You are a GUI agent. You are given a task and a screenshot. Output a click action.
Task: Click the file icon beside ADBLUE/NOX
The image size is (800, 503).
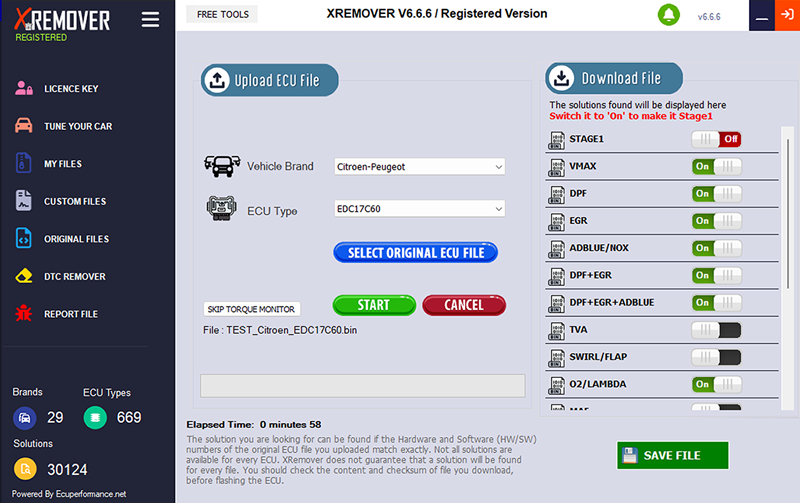point(556,248)
